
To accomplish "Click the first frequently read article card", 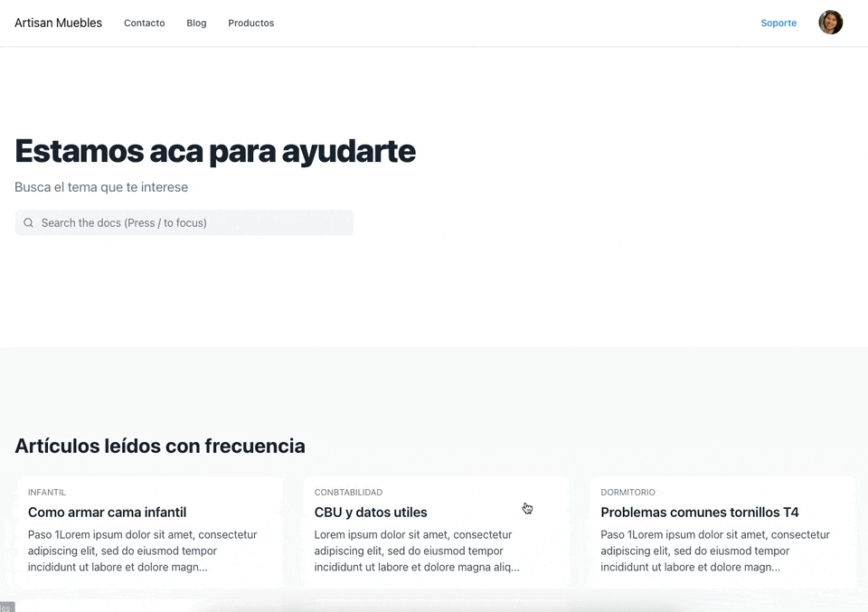I will 150,532.
